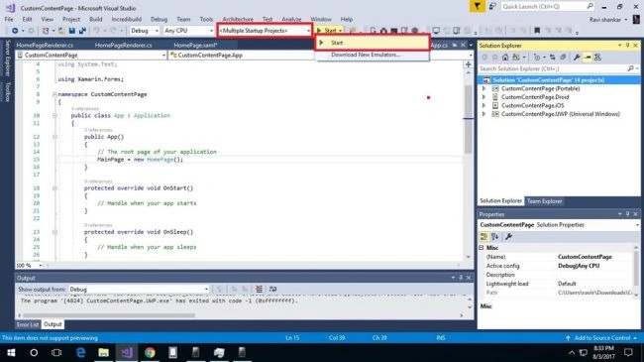Click the Save All toolbar icon
The image size is (644, 362).
coord(82,31)
